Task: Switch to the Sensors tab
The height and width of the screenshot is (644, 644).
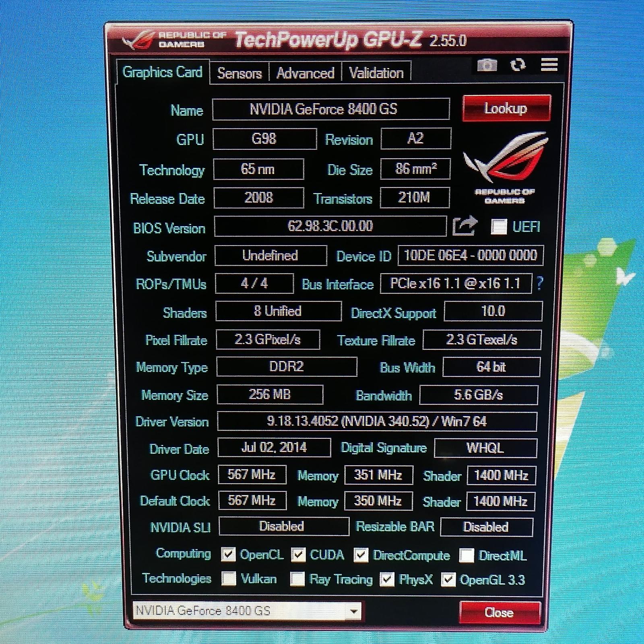Action: 239,73
